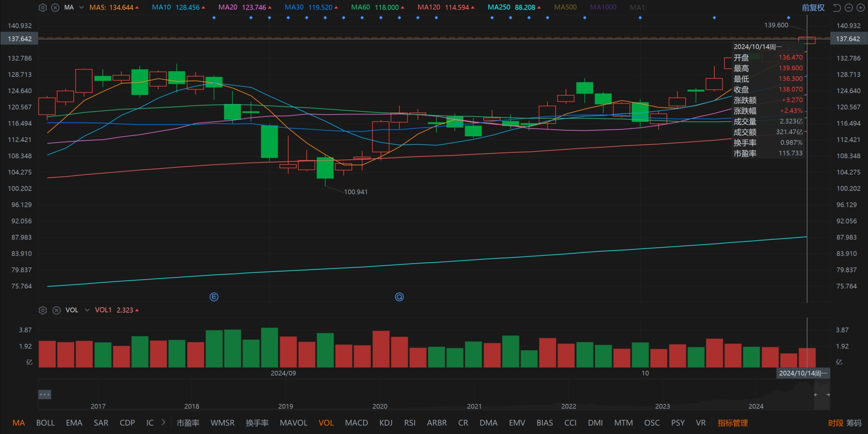Expand the MA indicator dropdown

(x=81, y=8)
